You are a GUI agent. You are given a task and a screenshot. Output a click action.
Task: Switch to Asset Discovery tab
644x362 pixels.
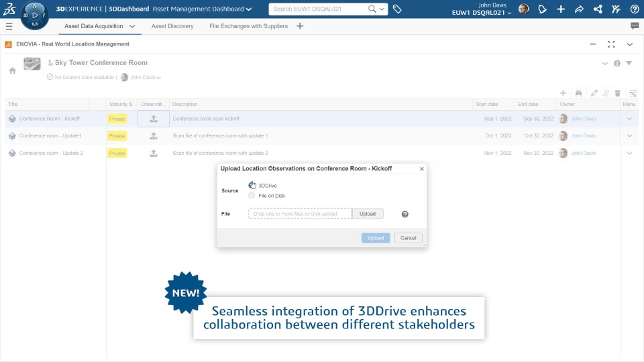point(172,26)
